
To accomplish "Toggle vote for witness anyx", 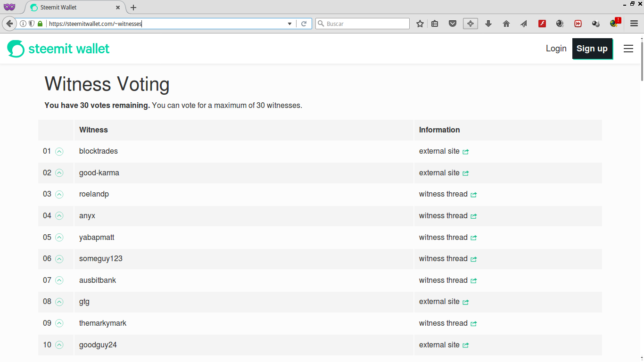I will click(x=59, y=216).
